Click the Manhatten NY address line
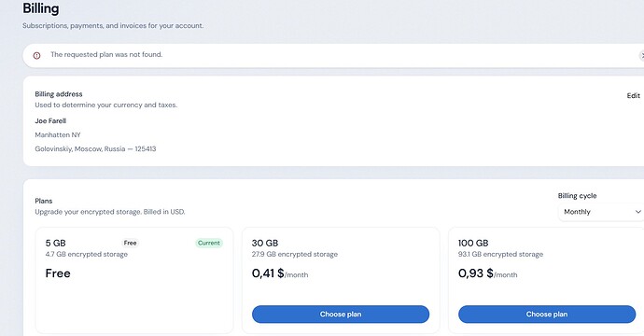Screen dimensions: 644x336 [58, 134]
